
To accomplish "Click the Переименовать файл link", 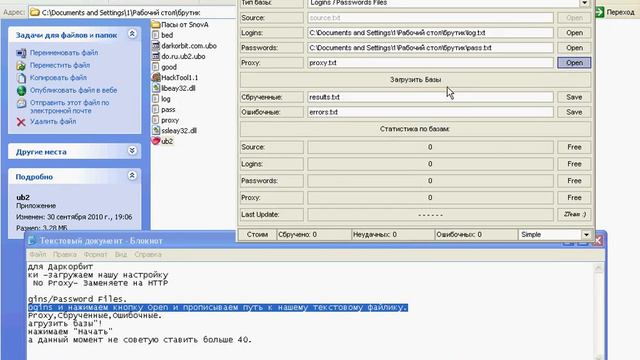I will (64, 53).
